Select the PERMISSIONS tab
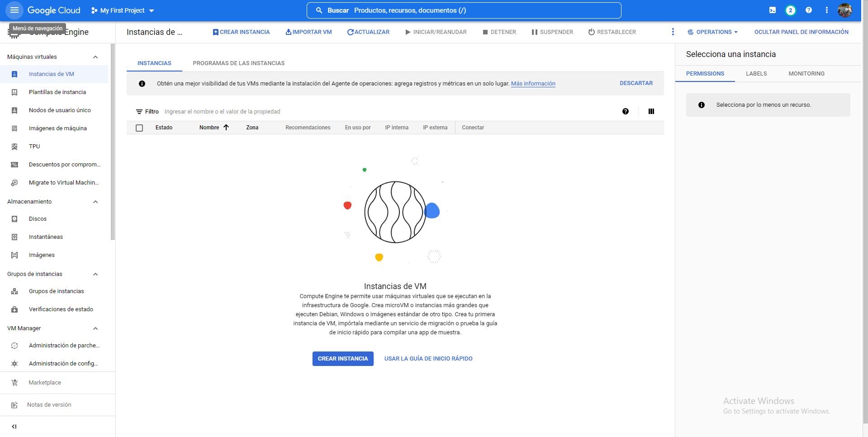 [x=705, y=74]
